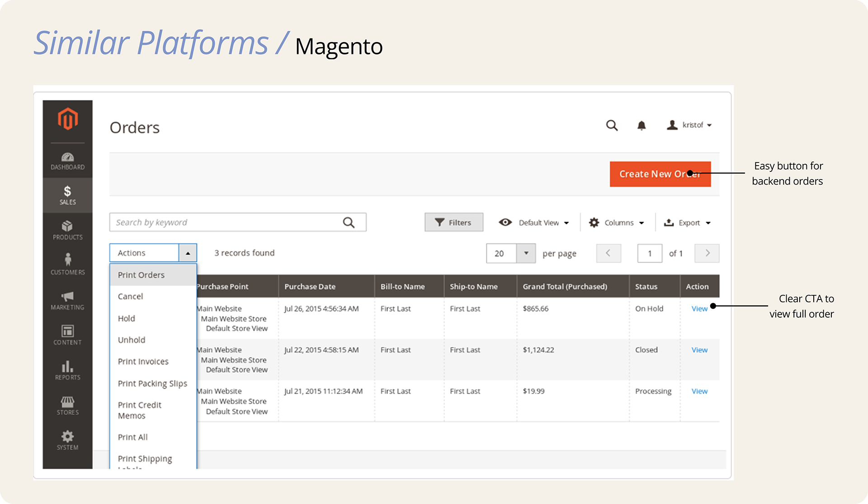Open the Content sidebar section
Image resolution: width=868 pixels, height=504 pixels.
click(x=68, y=335)
